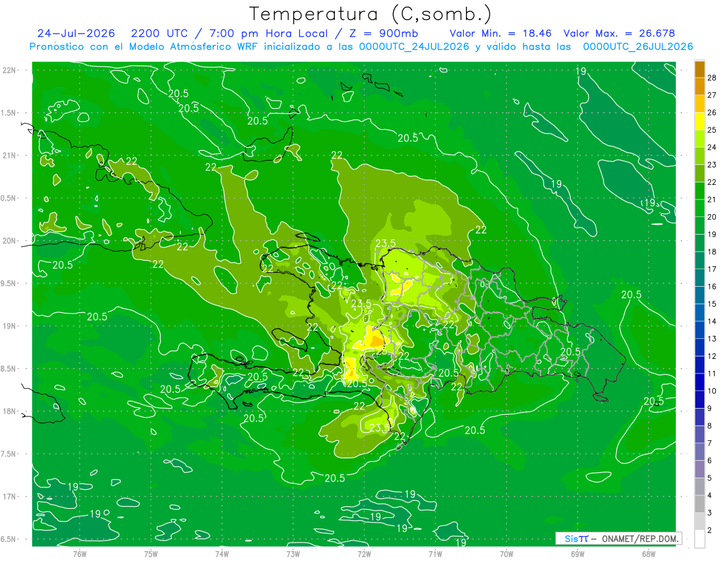
Task: Click the '0.5N' latitude axis label
Action: (9, 198)
